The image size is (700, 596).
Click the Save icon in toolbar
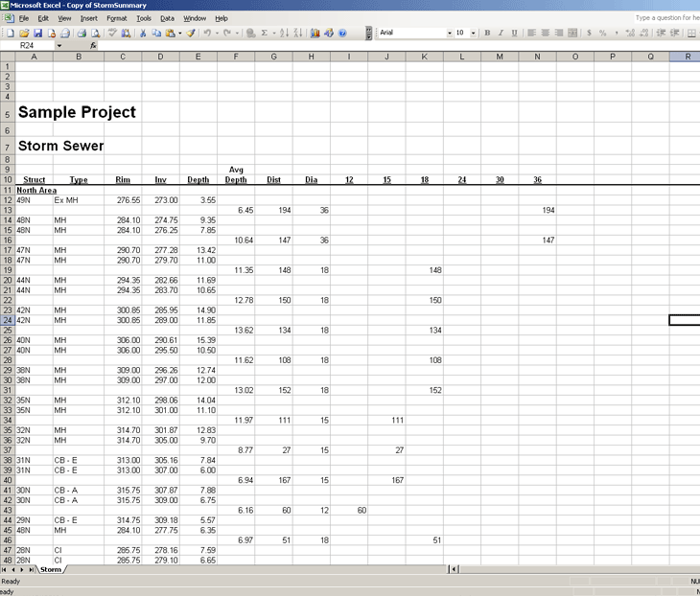pos(38,33)
